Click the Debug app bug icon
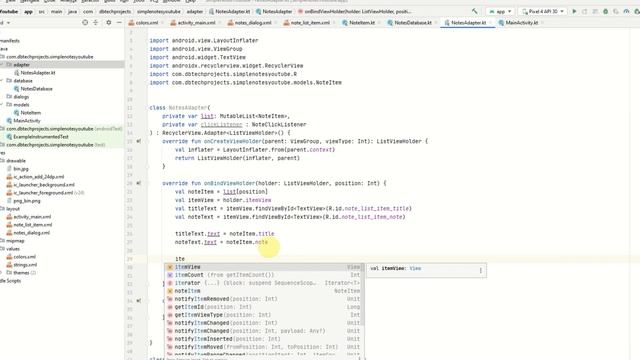Screen dimensions: 640x360 pos(606,11)
